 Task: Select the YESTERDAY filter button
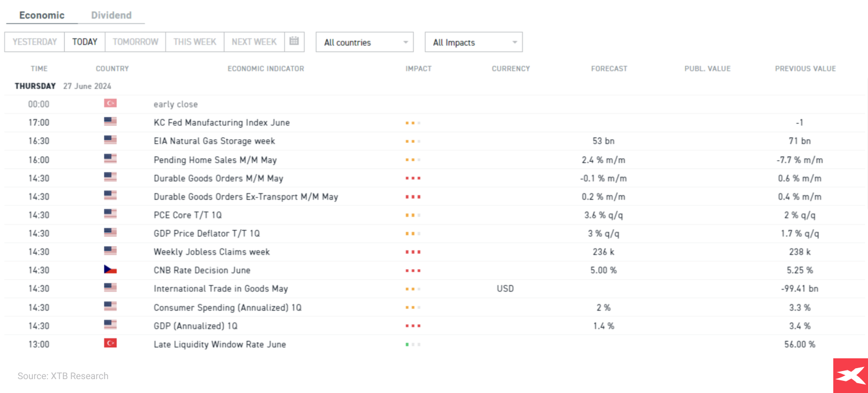(35, 42)
